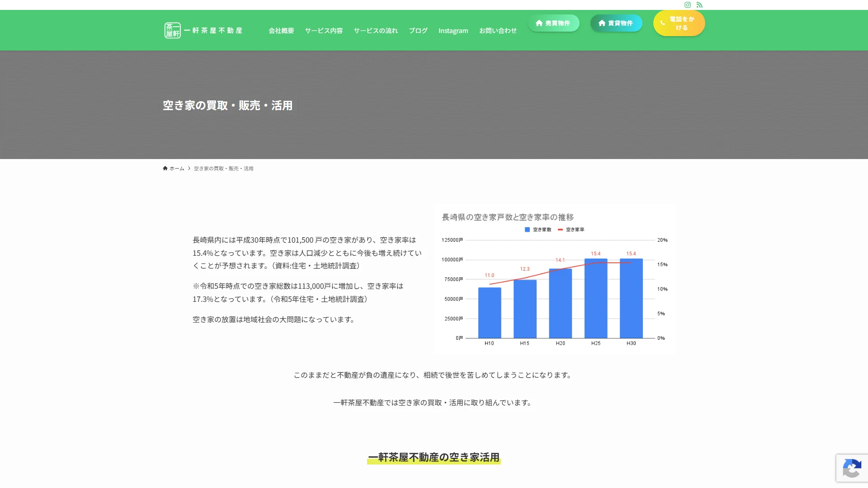Image resolution: width=868 pixels, height=488 pixels.
Task: Click the H30 bar in chart
Action: tap(631, 298)
